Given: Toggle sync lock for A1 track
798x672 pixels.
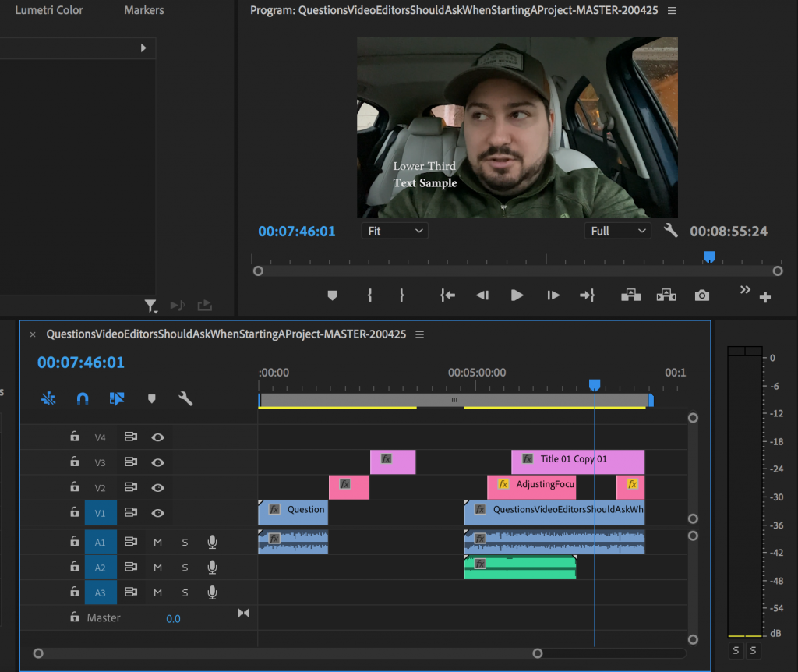Looking at the screenshot, I should (x=131, y=542).
